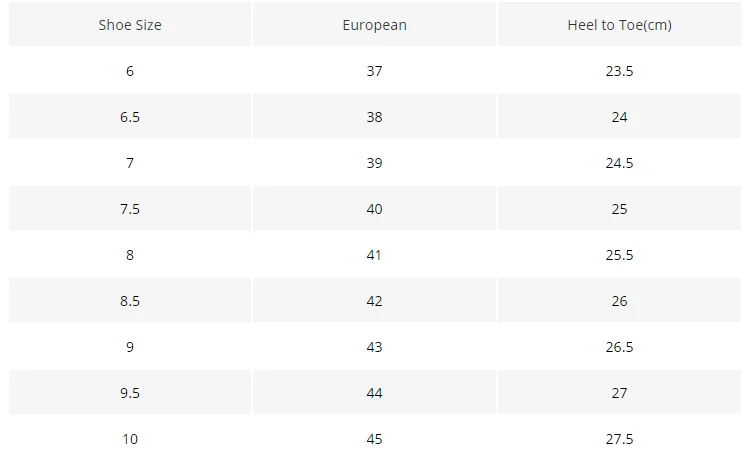
Task: Select shoe size 9.5 cell
Action: point(130,392)
